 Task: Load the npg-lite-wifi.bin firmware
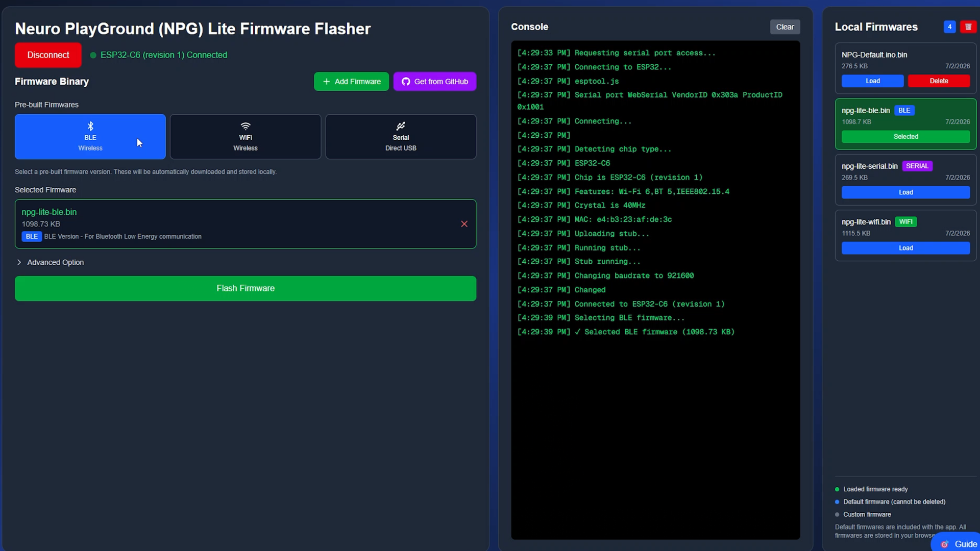tap(906, 248)
